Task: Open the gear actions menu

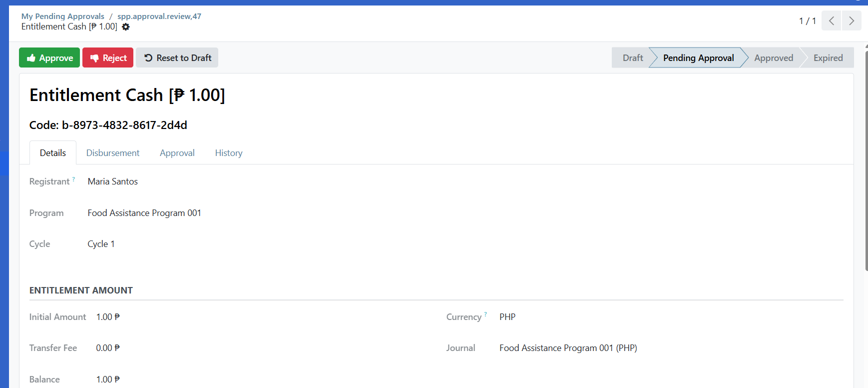Action: (x=126, y=27)
